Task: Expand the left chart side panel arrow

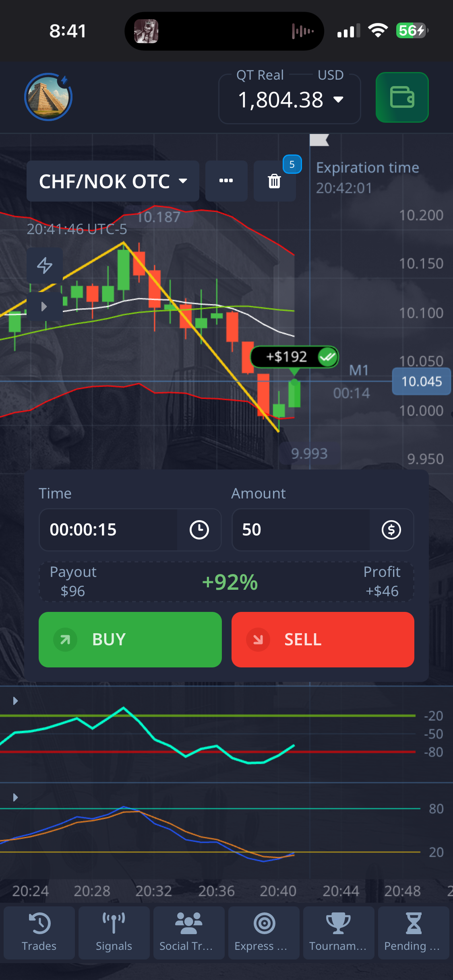Action: pos(44,307)
